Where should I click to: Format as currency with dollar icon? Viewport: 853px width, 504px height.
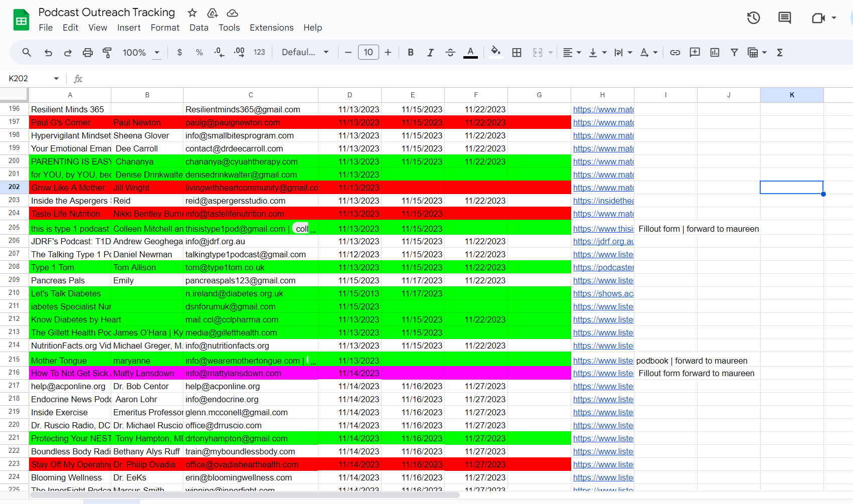180,52
